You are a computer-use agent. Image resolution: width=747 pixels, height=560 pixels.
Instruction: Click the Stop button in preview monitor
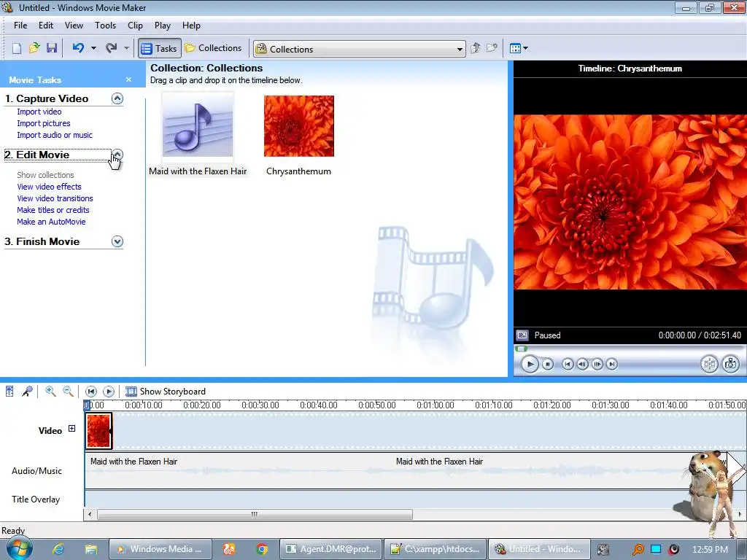pos(548,365)
